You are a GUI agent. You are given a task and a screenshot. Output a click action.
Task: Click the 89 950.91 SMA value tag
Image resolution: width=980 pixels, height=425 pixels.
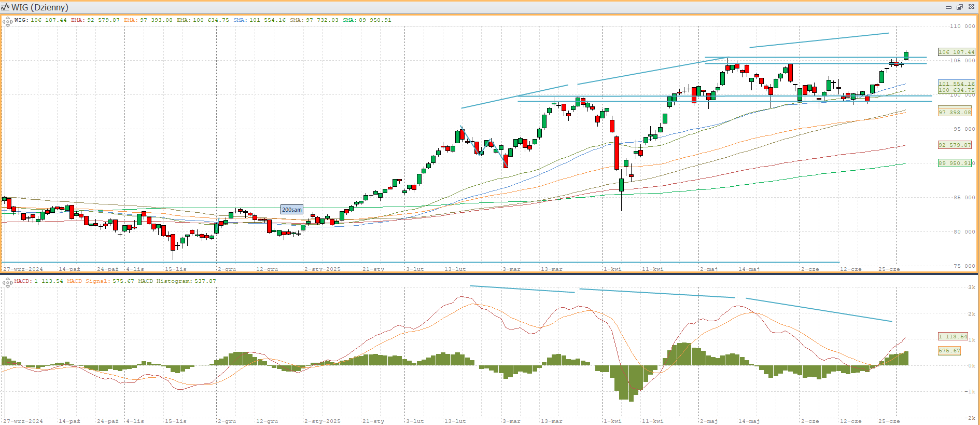click(954, 163)
